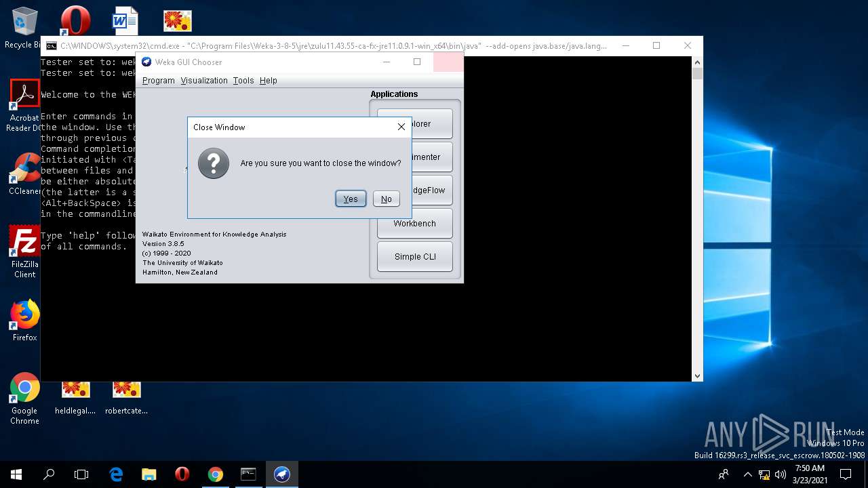
Task: Click the Applications panel heading
Action: (x=394, y=94)
